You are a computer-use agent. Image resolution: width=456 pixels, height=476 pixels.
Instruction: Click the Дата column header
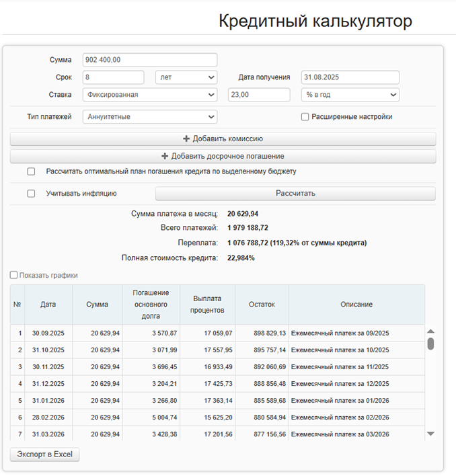48,305
